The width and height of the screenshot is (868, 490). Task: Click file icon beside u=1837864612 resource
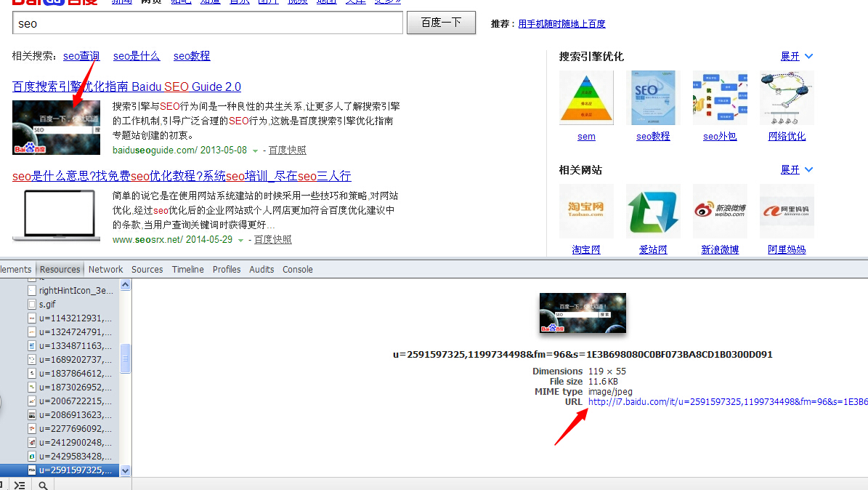tap(31, 374)
